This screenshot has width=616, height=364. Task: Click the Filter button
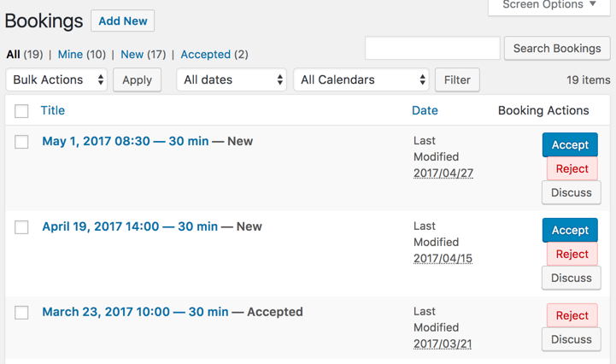(x=457, y=80)
